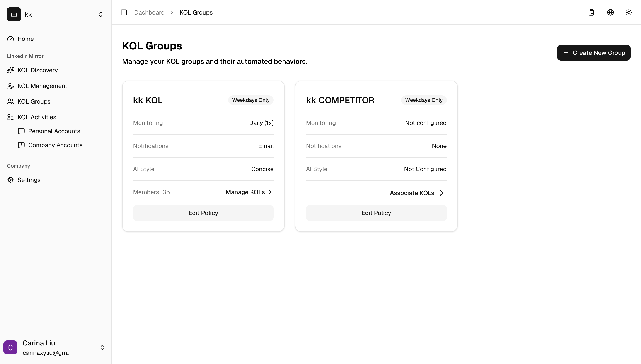This screenshot has height=364, width=641.
Task: Click the Carina Liu avatar
Action: tap(10, 347)
